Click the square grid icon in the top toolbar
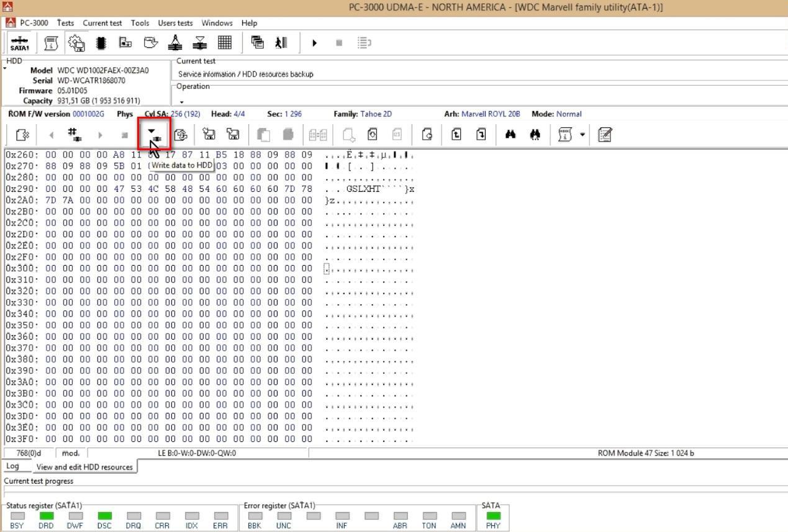Screen dimensions: 788x532 [225, 43]
